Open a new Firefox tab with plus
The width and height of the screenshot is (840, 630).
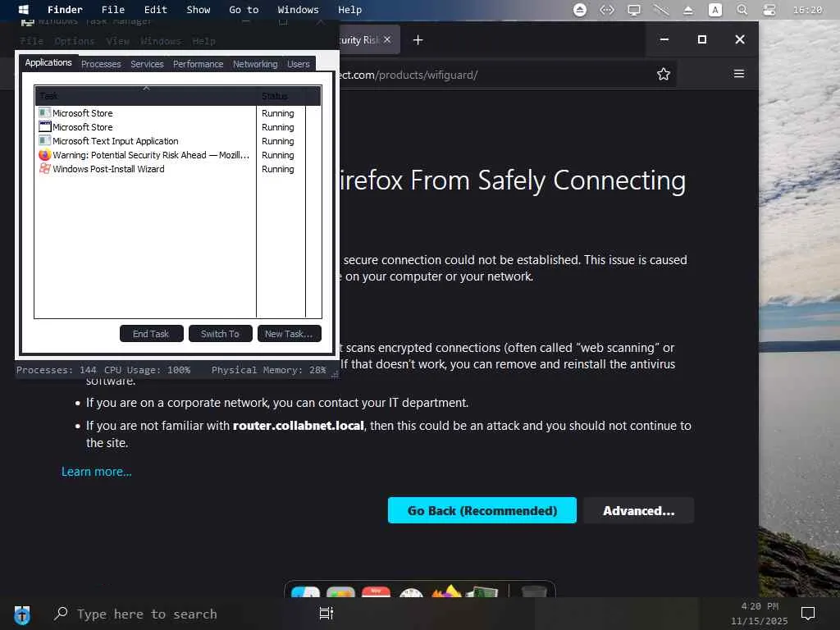pos(418,40)
